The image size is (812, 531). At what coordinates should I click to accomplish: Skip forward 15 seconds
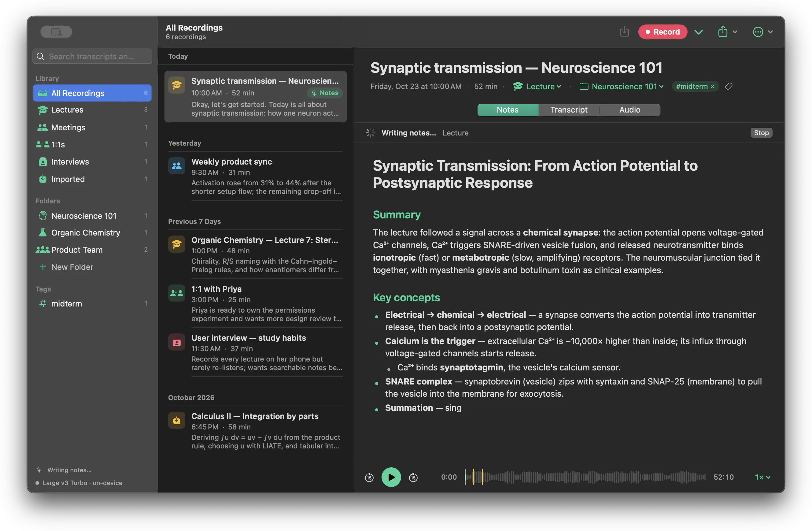point(413,477)
